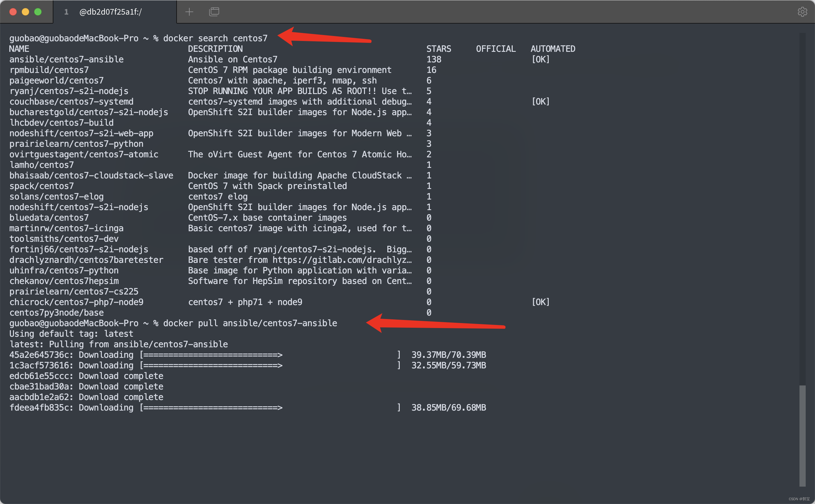Click the green full-screen traffic light button

tap(38, 11)
